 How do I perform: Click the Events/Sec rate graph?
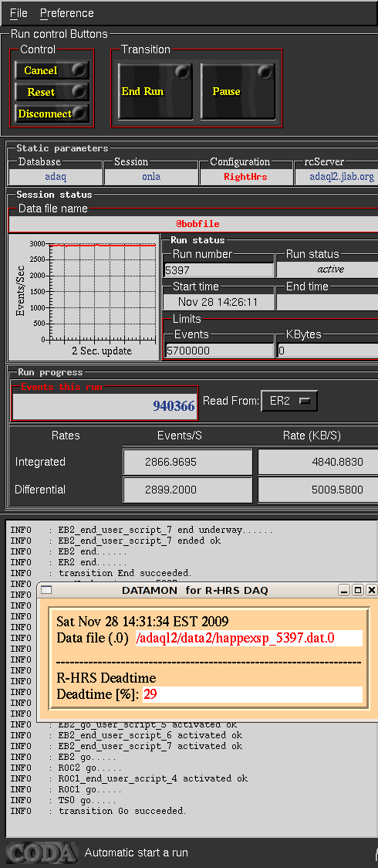tap(85, 298)
